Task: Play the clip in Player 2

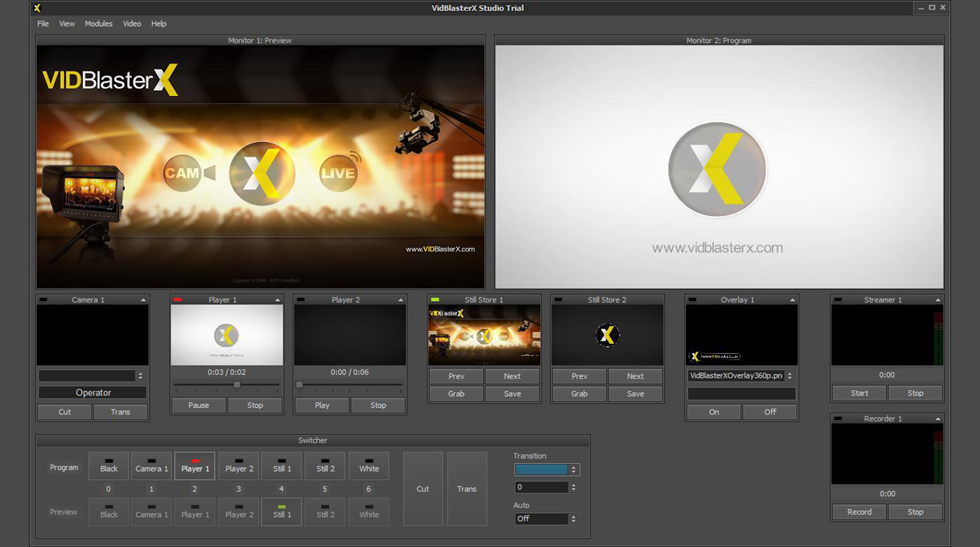Action: (321, 405)
